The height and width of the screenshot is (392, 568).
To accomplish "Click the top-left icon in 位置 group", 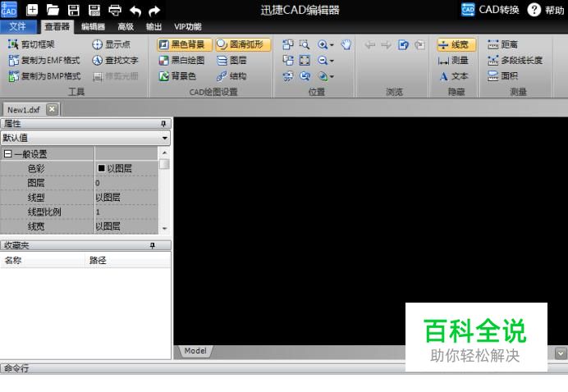I will click(x=288, y=44).
